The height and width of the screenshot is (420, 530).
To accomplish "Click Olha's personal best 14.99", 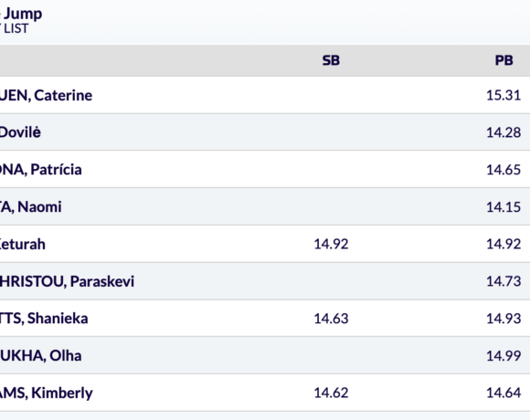I will 503,355.
